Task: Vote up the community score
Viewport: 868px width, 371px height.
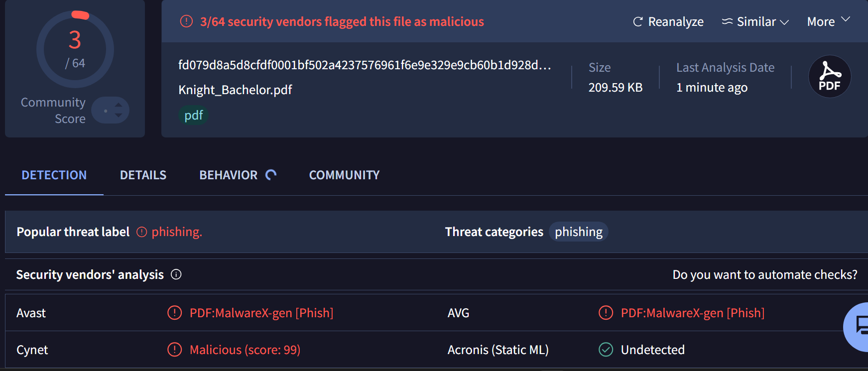Action: tap(119, 105)
